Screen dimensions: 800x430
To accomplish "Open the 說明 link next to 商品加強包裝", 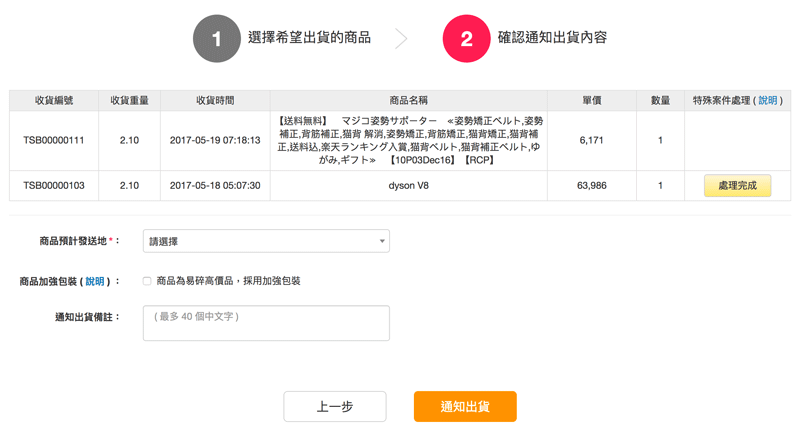I will point(94,282).
